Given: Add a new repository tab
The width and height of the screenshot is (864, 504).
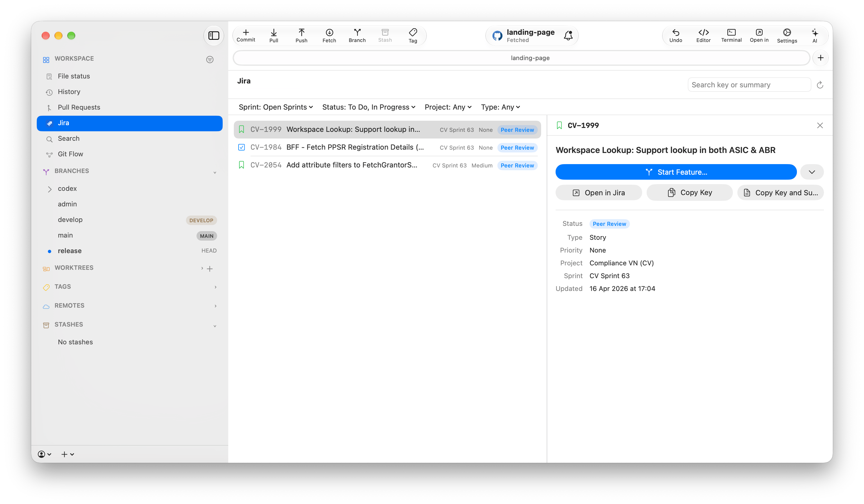Looking at the screenshot, I should (x=820, y=58).
